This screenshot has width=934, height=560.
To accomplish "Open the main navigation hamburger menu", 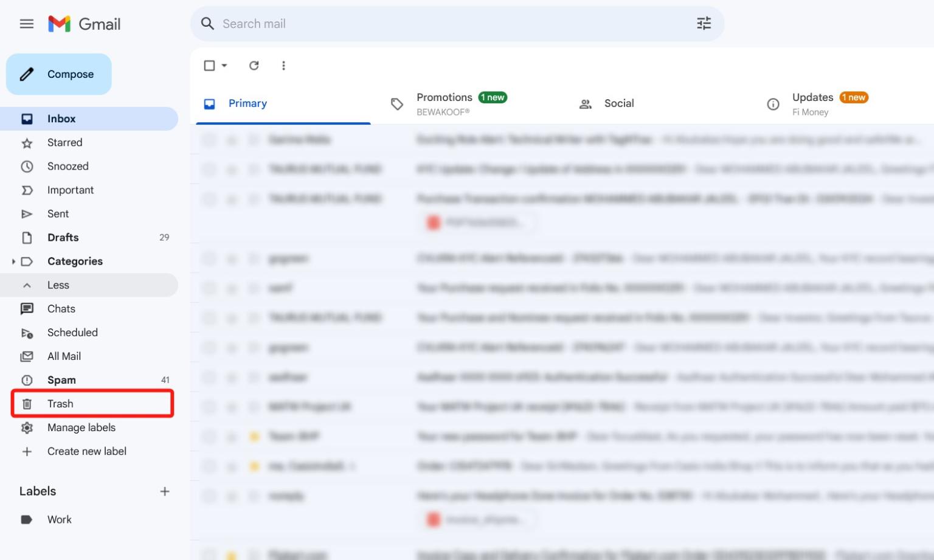I will pos(26,24).
